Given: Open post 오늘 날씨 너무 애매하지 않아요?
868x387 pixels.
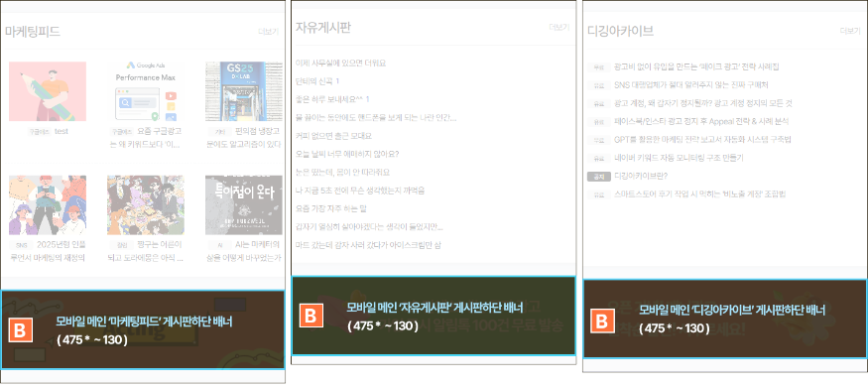Looking at the screenshot, I should (347, 154).
